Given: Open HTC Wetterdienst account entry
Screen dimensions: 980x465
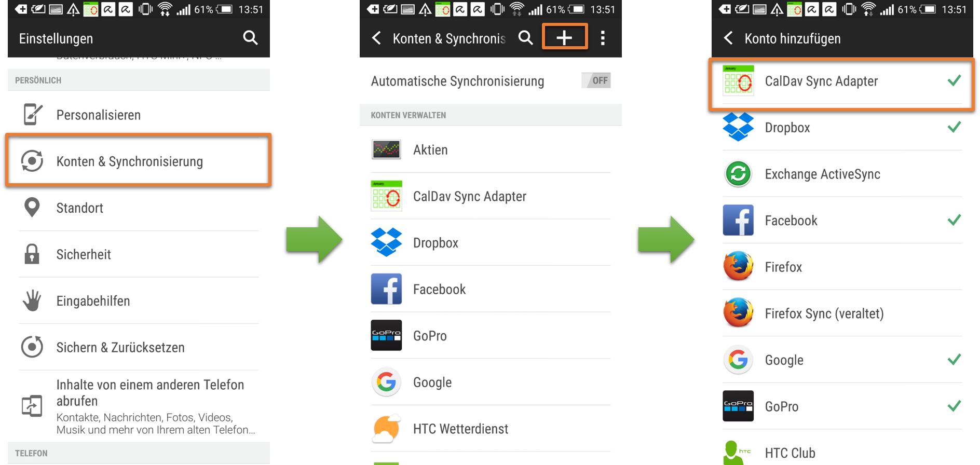Looking at the screenshot, I should click(491, 429).
